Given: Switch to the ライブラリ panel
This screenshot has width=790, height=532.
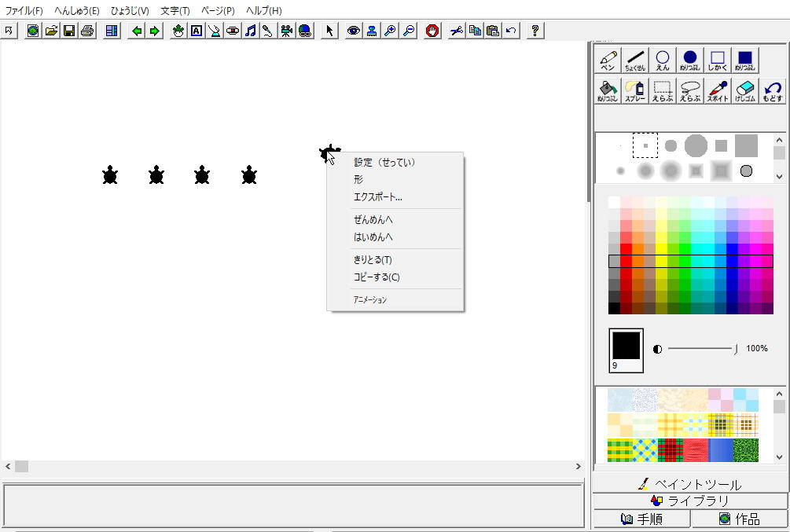Looking at the screenshot, I should tap(689, 501).
